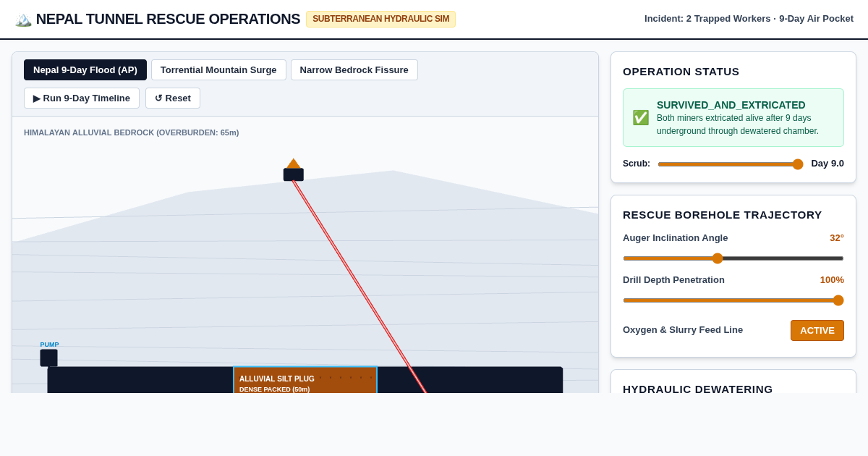This screenshot has width=868, height=456.
Task: Click the HYDRAULIC DEWATERING panel heading
Action: pos(698,389)
